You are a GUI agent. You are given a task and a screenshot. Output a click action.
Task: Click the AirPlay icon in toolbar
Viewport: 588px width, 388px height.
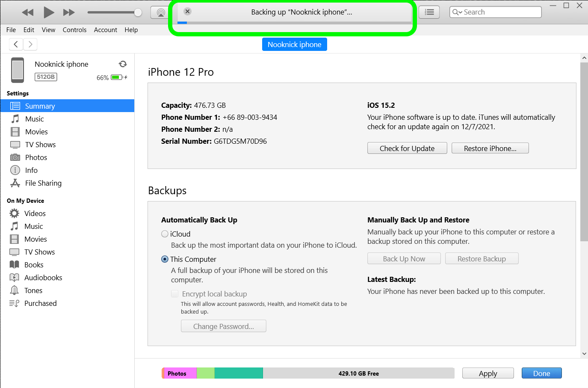161,12
